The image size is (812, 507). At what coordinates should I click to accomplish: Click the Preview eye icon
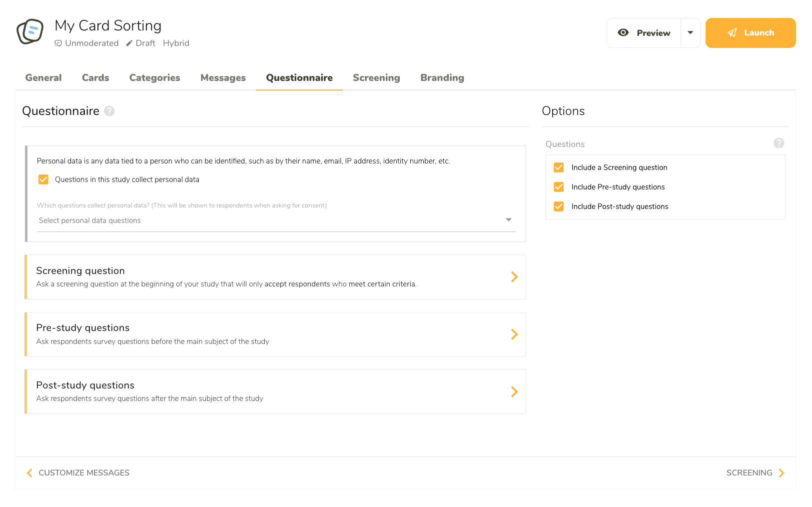tap(623, 32)
